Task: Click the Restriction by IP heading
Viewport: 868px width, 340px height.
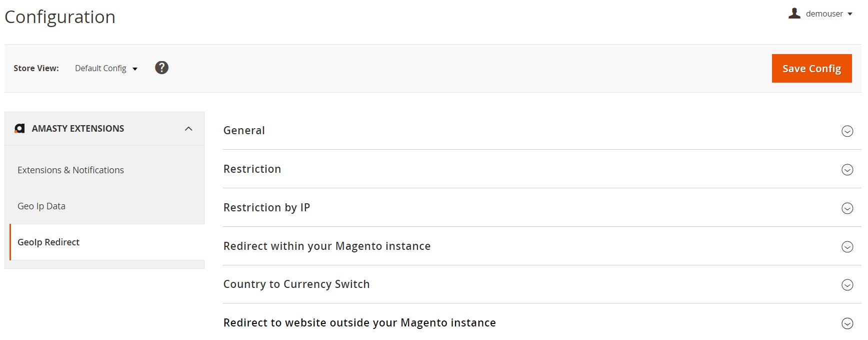Action: [266, 207]
